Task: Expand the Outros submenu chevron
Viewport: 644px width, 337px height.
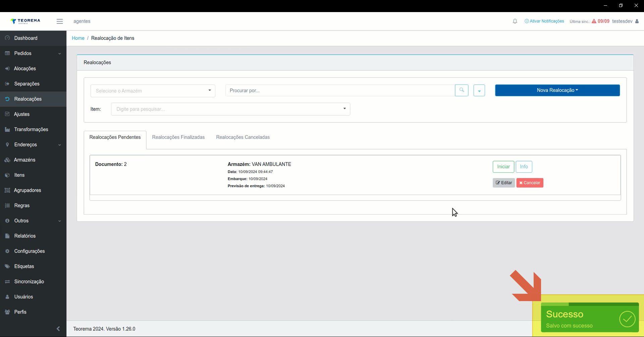Action: pyautogui.click(x=60, y=221)
